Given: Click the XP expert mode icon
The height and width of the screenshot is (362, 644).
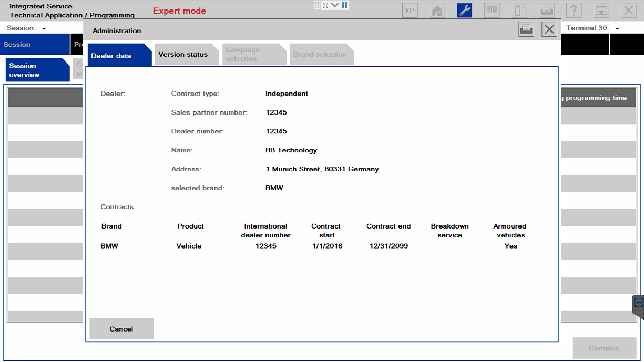Looking at the screenshot, I should click(x=410, y=11).
